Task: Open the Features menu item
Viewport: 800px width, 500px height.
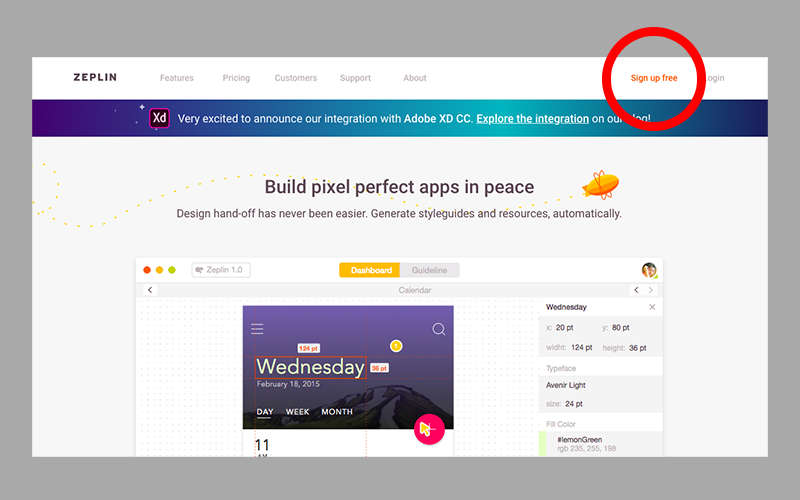Action: pyautogui.click(x=177, y=78)
